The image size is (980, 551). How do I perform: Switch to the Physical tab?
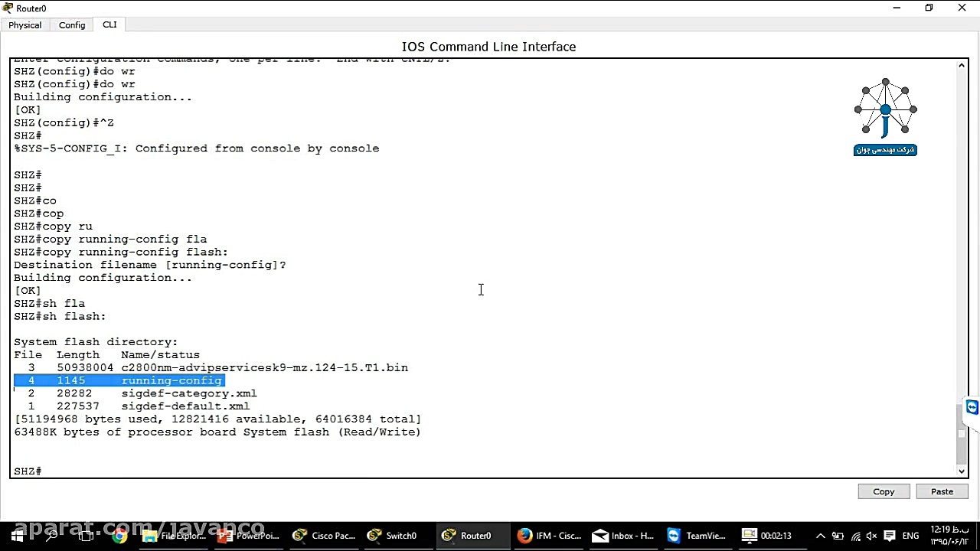[x=25, y=25]
